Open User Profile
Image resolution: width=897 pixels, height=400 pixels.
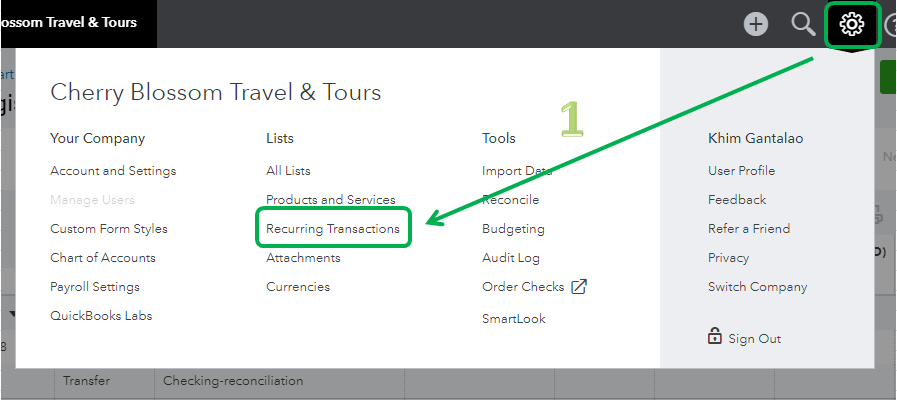click(741, 171)
